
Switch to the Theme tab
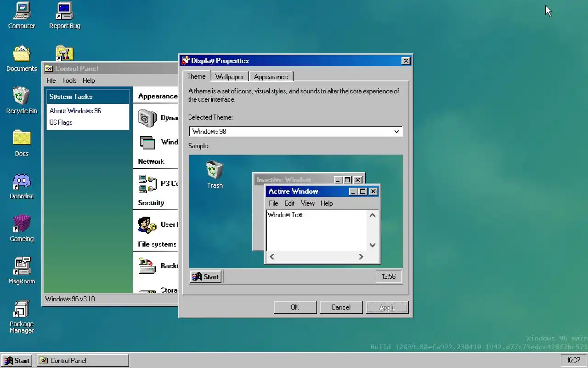pyautogui.click(x=196, y=76)
